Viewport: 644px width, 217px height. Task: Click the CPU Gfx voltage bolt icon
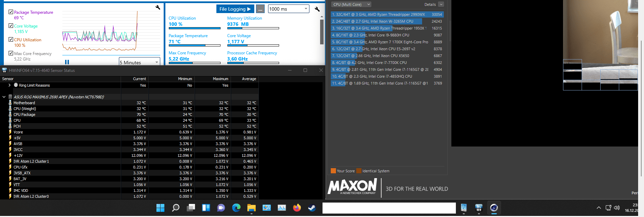click(10, 167)
